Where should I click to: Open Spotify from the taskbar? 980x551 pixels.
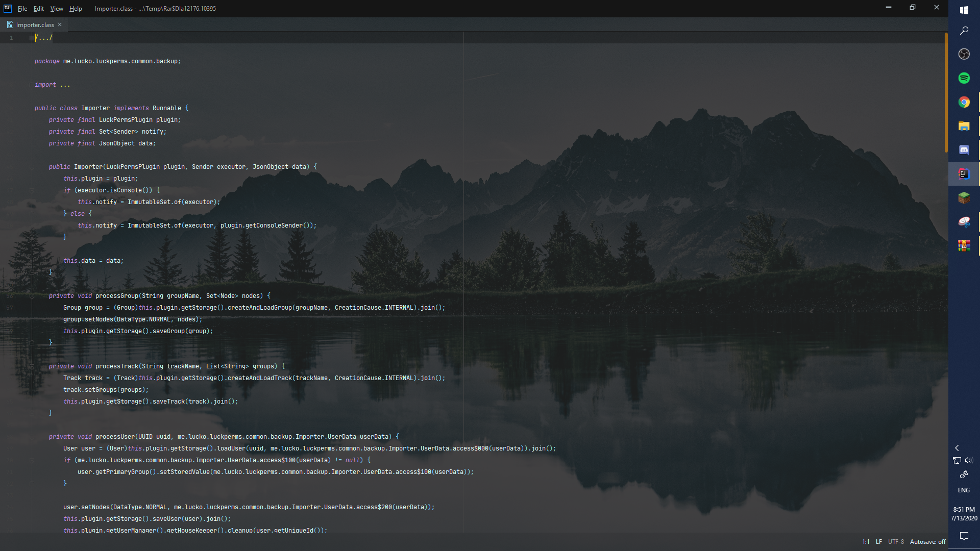(964, 78)
